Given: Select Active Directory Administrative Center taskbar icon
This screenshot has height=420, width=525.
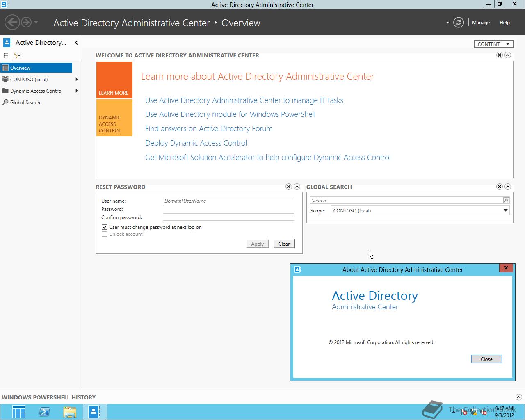Looking at the screenshot, I should [94, 412].
